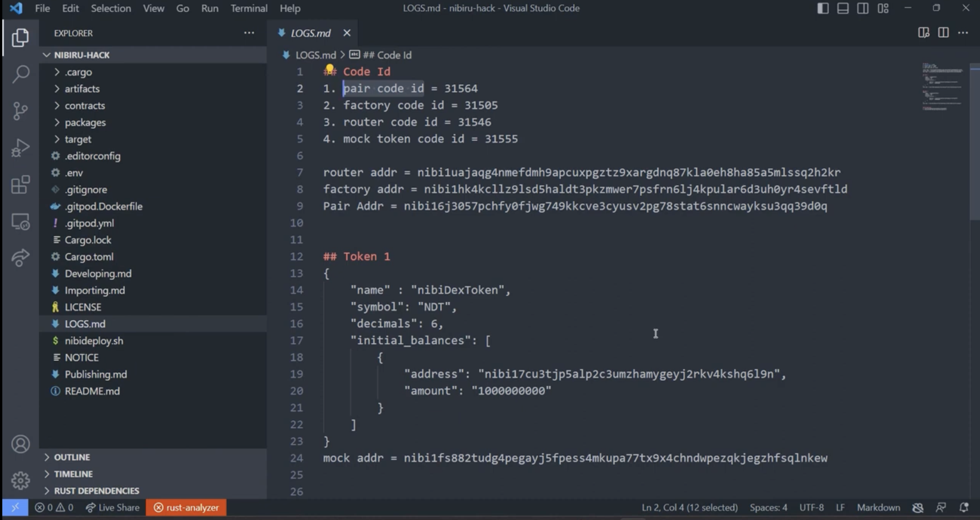Open notifications bell in status bar
The width and height of the screenshot is (980, 520).
[964, 507]
